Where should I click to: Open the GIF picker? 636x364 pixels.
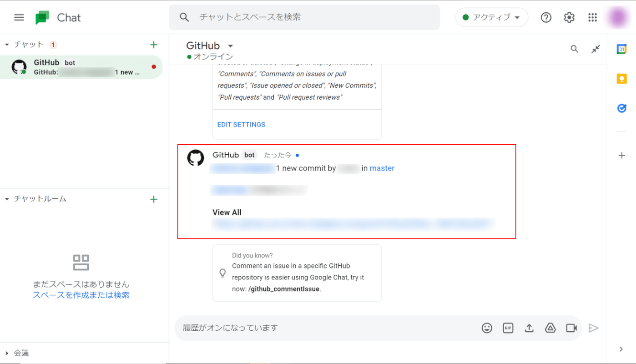[508, 328]
